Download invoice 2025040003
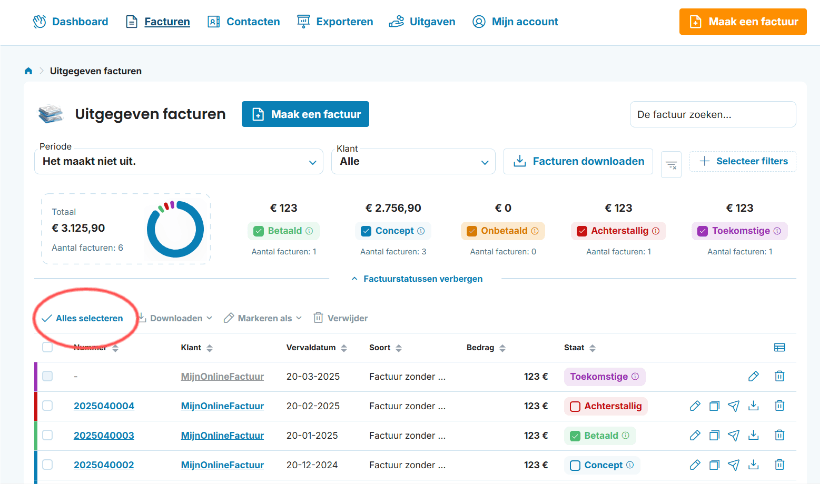This screenshot has width=820, height=484. pyautogui.click(x=753, y=435)
